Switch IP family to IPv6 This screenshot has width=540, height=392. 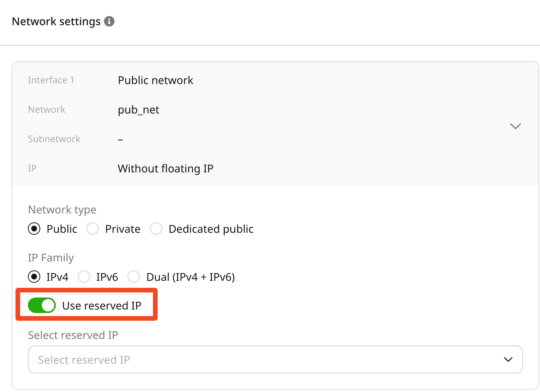click(84, 277)
